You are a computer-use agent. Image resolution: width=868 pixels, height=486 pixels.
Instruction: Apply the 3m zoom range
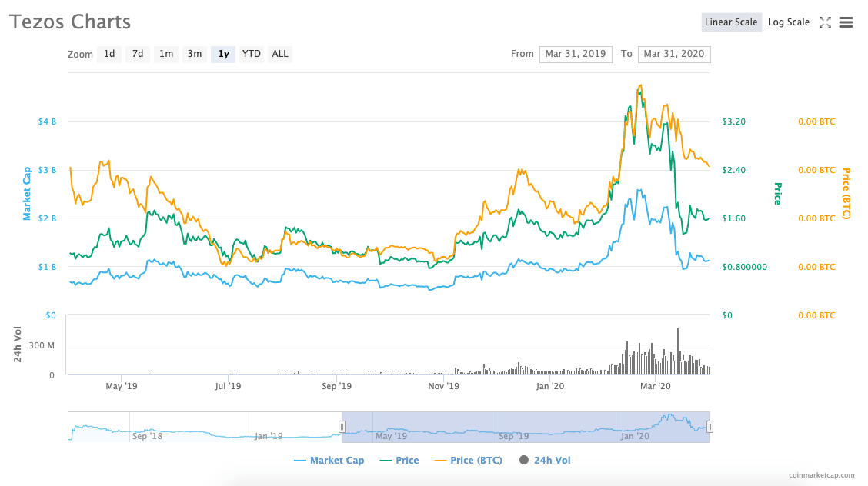pos(194,54)
